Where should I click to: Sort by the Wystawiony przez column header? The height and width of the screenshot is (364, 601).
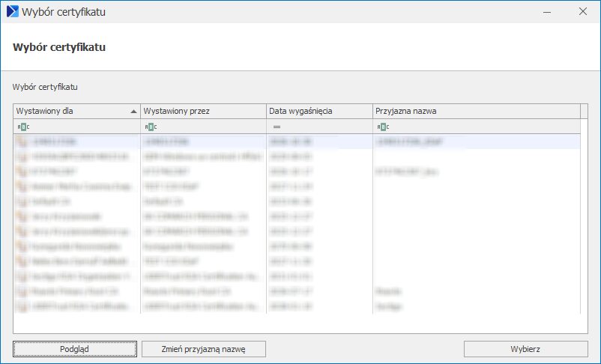click(x=204, y=111)
